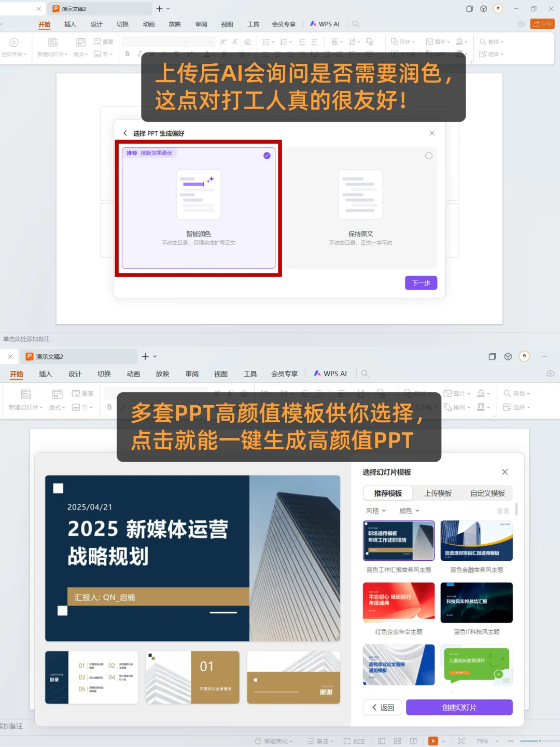Click the orange share button in upper window
The image size is (560, 747).
pos(542,24)
